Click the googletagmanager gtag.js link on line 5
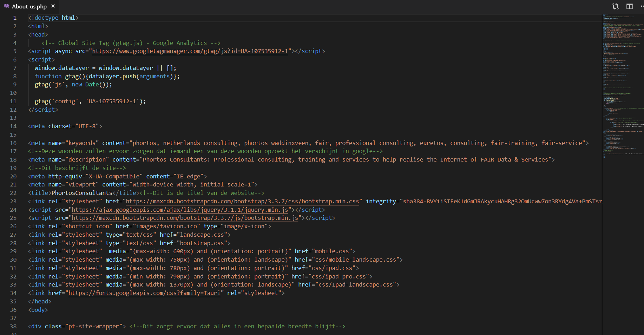Image resolution: width=644 pixels, height=335 pixels. pyautogui.click(x=190, y=51)
